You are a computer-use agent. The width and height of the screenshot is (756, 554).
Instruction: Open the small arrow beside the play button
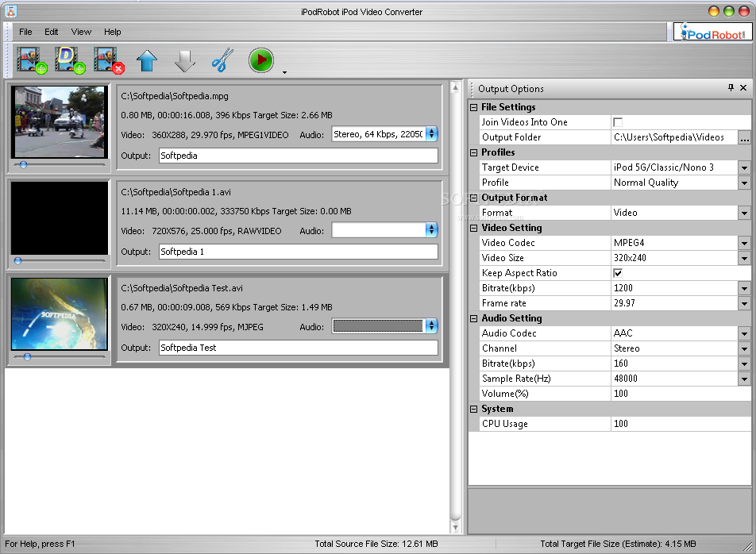point(284,72)
